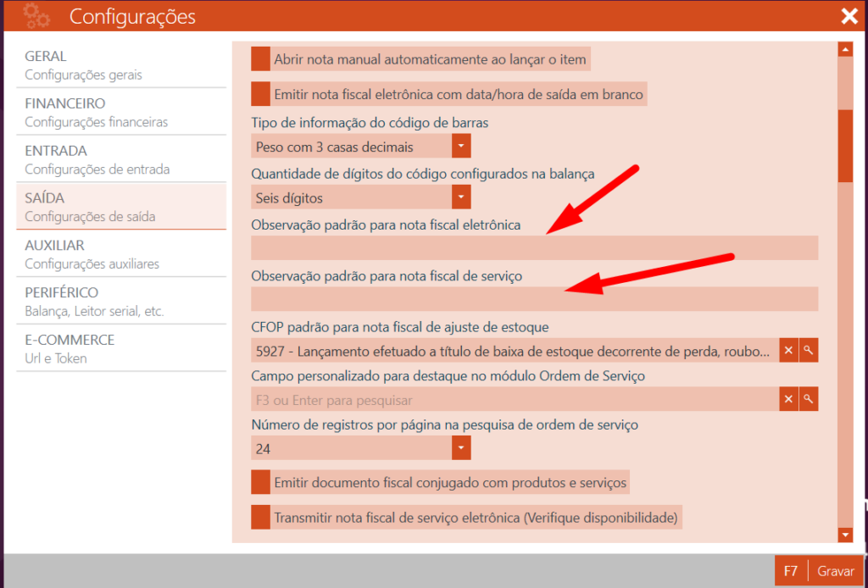Expand the Peso com 3 casas decimais dropdown
868x588 pixels.
tap(460, 147)
